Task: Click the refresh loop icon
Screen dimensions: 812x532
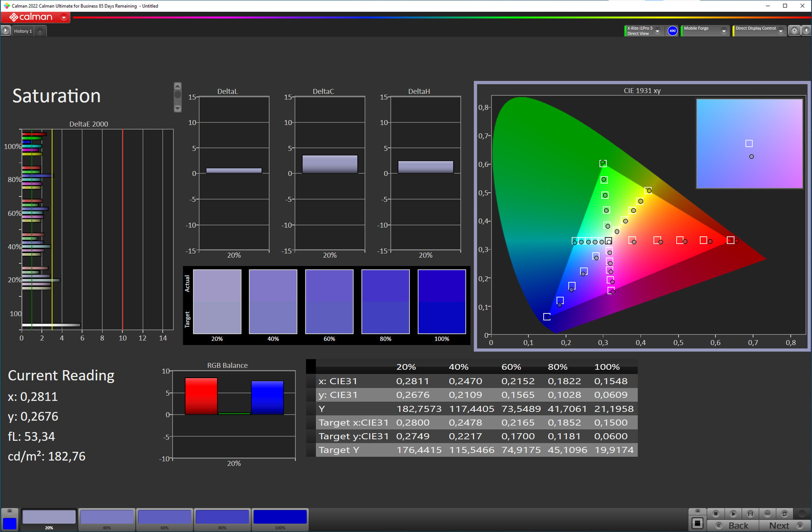Action: point(784,513)
